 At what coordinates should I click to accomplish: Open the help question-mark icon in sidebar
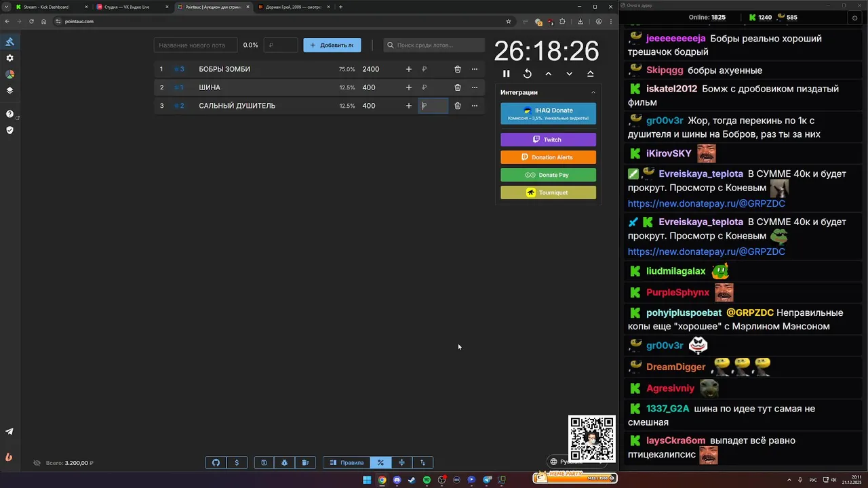click(9, 114)
